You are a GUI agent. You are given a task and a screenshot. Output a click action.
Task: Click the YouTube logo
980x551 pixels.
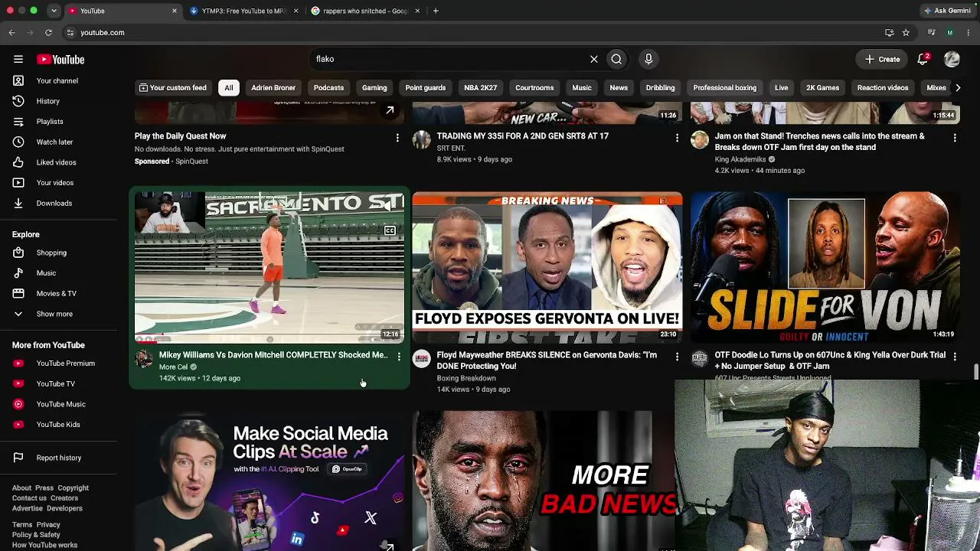[60, 59]
